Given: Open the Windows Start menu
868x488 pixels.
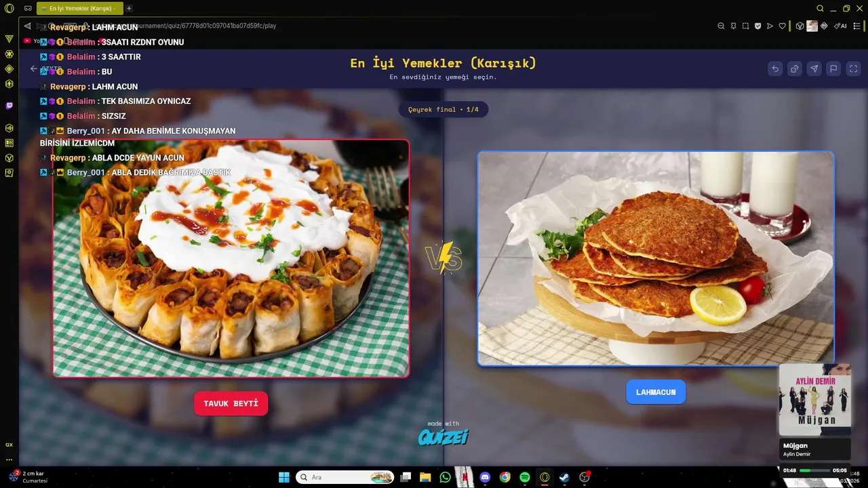Looking at the screenshot, I should click(283, 477).
